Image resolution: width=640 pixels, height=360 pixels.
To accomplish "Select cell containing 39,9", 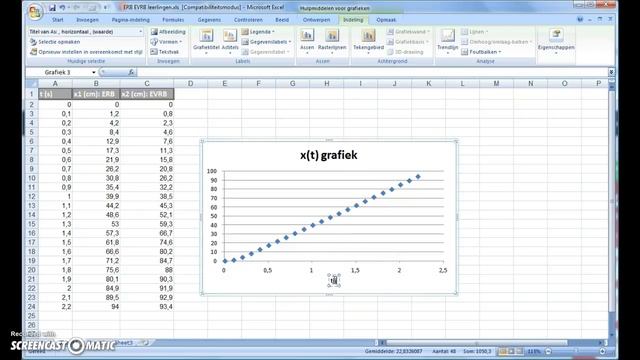I will pos(96,196).
